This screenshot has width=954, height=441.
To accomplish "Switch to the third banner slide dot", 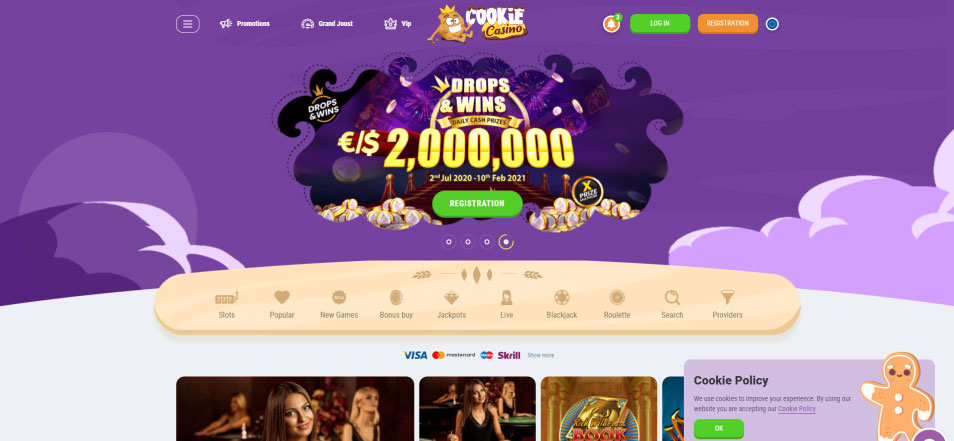I will [487, 242].
